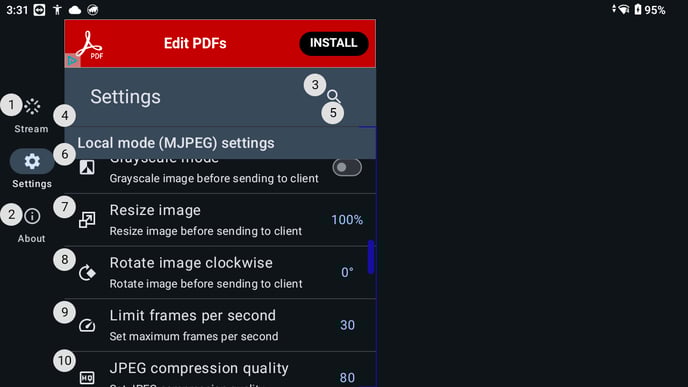Viewport: 688px width, 387px height.
Task: Click the Resize image icon
Action: tap(87, 220)
